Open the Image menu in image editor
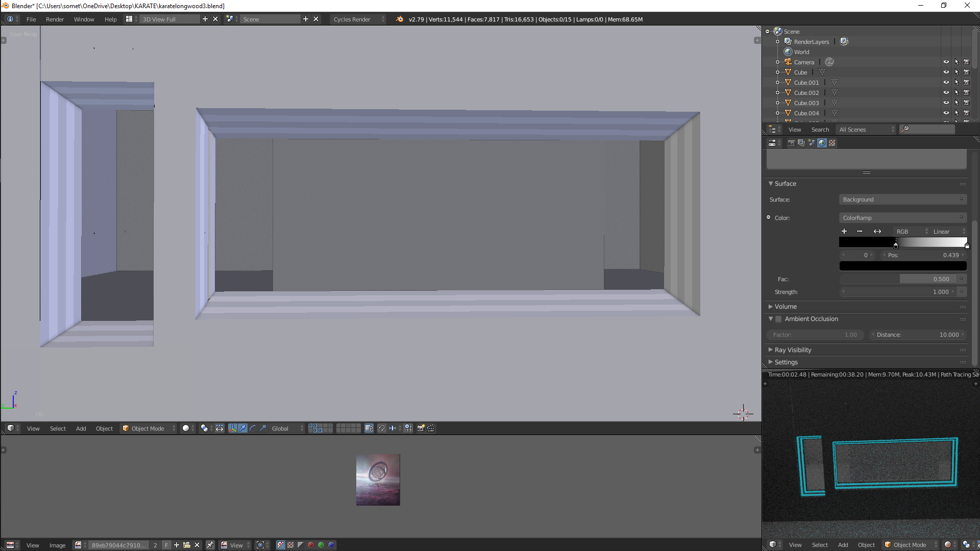This screenshot has width=980, height=551. click(57, 545)
